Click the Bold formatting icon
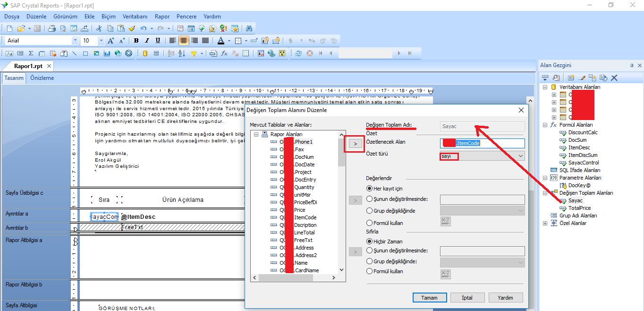Image resolution: width=644 pixels, height=311 pixels. pos(136,41)
